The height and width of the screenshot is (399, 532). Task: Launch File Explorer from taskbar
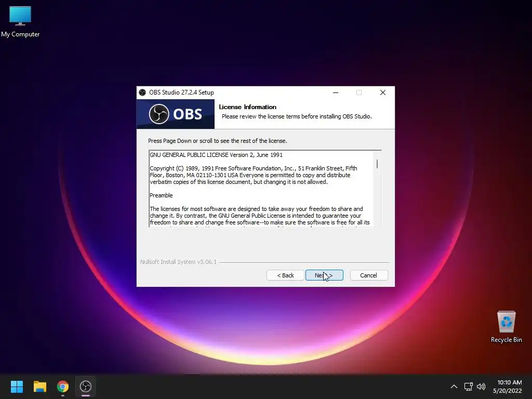(x=39, y=387)
